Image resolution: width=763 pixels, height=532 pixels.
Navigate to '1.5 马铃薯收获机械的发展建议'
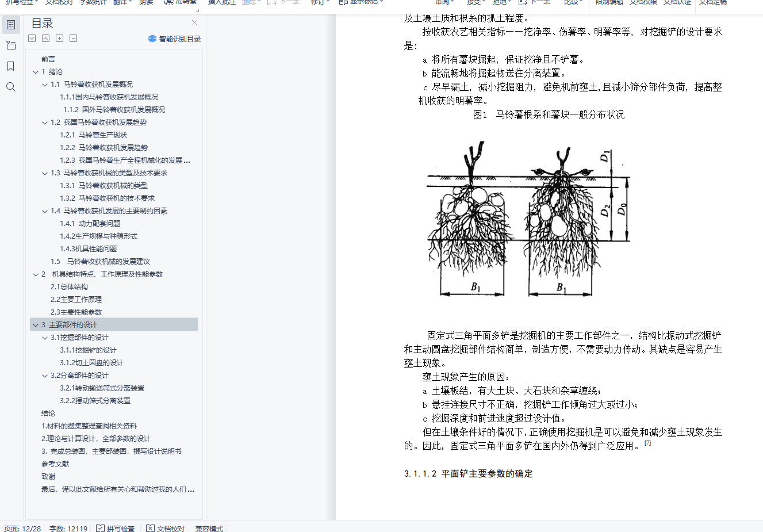pyautogui.click(x=100, y=262)
